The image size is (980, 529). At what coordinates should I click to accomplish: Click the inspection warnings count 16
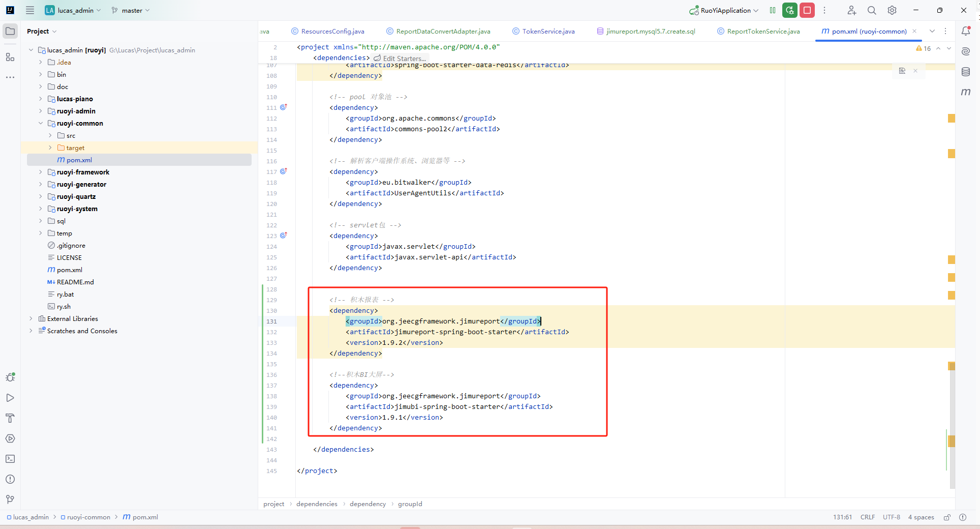coord(924,48)
